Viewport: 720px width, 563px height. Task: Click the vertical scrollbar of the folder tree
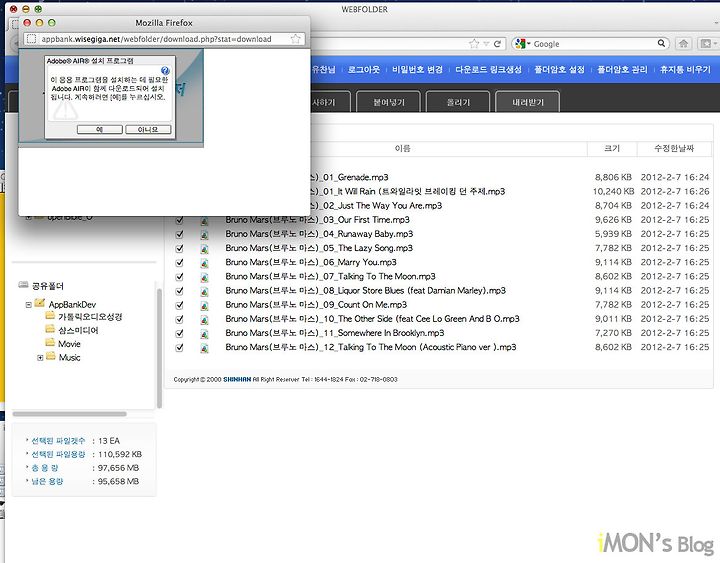[159, 348]
